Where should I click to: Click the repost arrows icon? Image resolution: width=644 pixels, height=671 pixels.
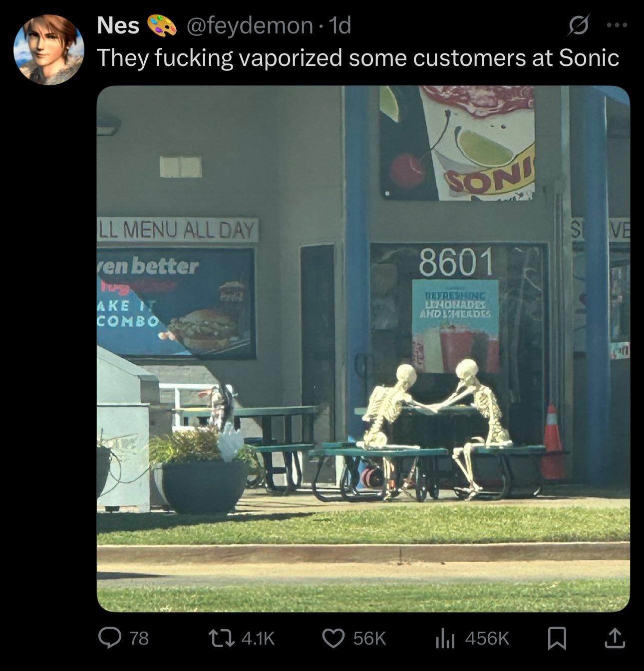[x=223, y=638]
